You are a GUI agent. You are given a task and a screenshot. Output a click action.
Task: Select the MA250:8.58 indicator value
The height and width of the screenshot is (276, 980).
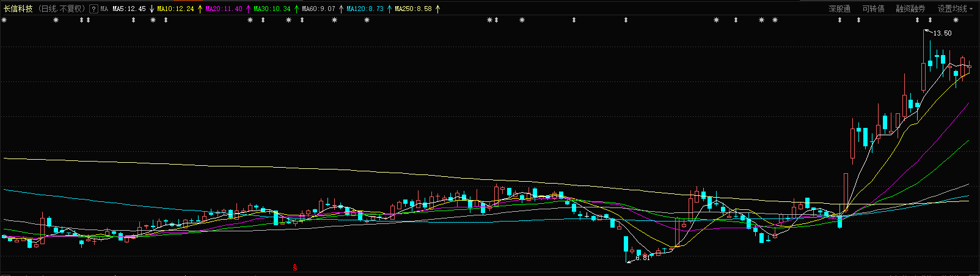click(413, 9)
